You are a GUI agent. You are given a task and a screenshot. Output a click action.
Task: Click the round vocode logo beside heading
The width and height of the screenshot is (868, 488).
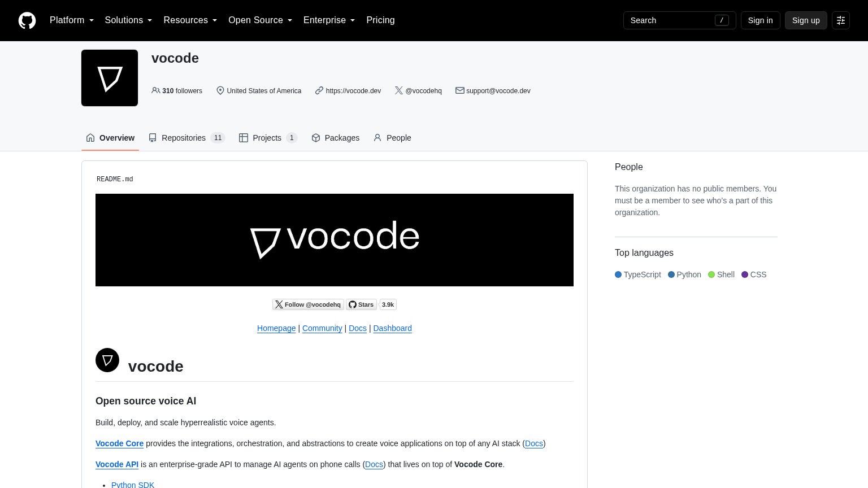pos(107,360)
